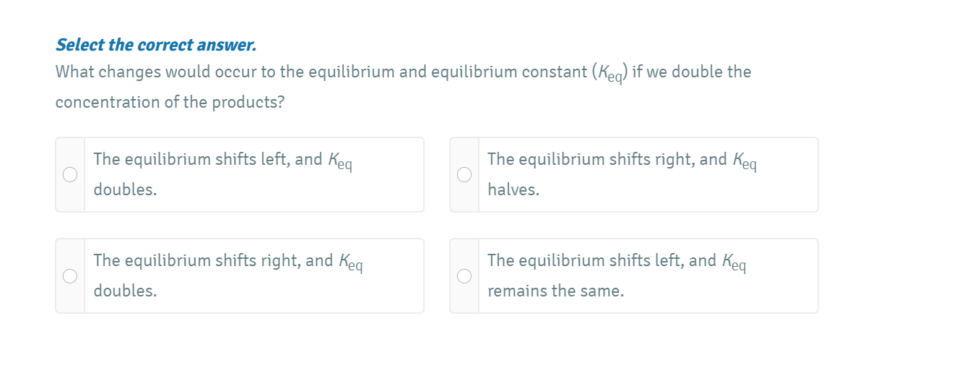Choose radio for shifts right, Keq doubles

point(70,275)
